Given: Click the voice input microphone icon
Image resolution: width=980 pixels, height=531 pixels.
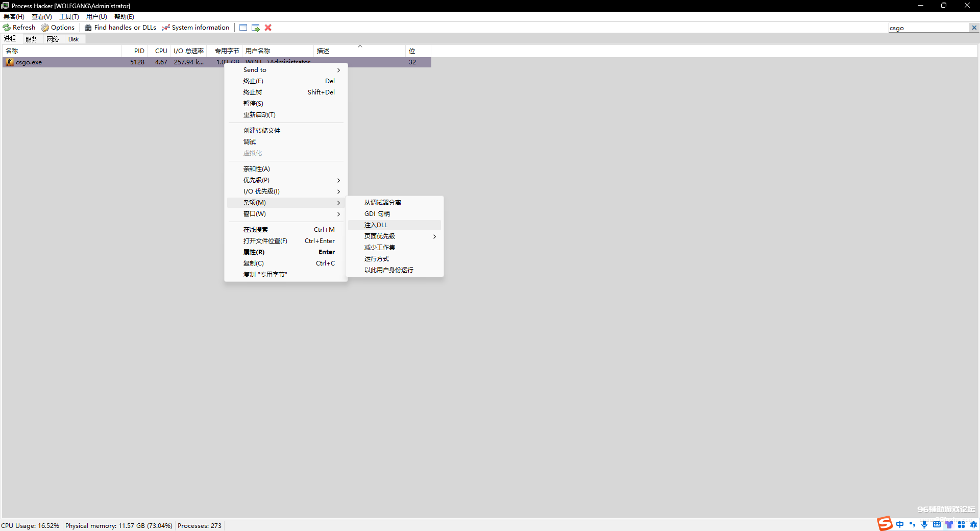Looking at the screenshot, I should pos(923,524).
